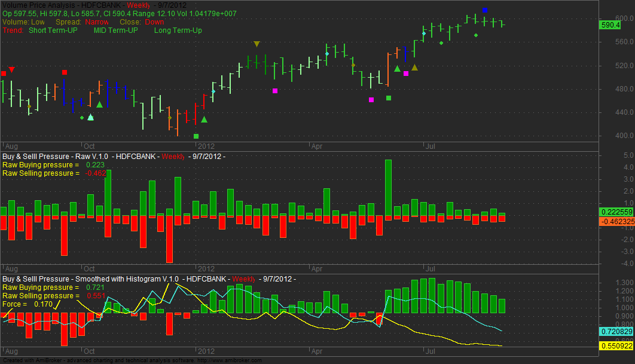Select the red square marker at chart's left edge

click(4, 74)
